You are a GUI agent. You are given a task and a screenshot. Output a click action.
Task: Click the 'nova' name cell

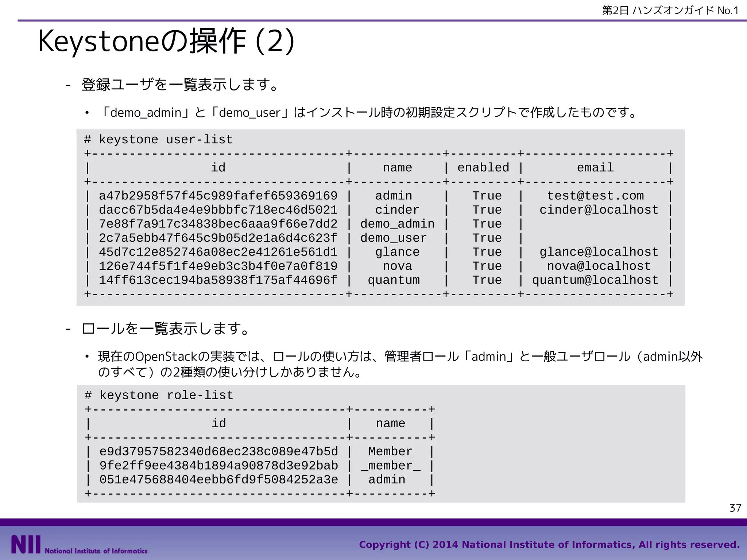coord(397,266)
